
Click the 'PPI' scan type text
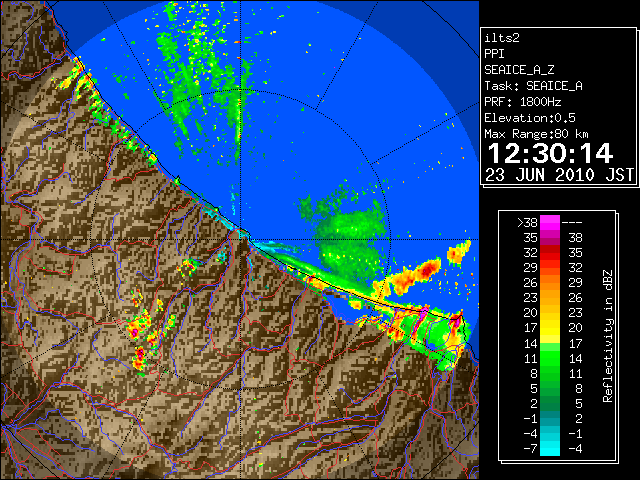click(494, 54)
